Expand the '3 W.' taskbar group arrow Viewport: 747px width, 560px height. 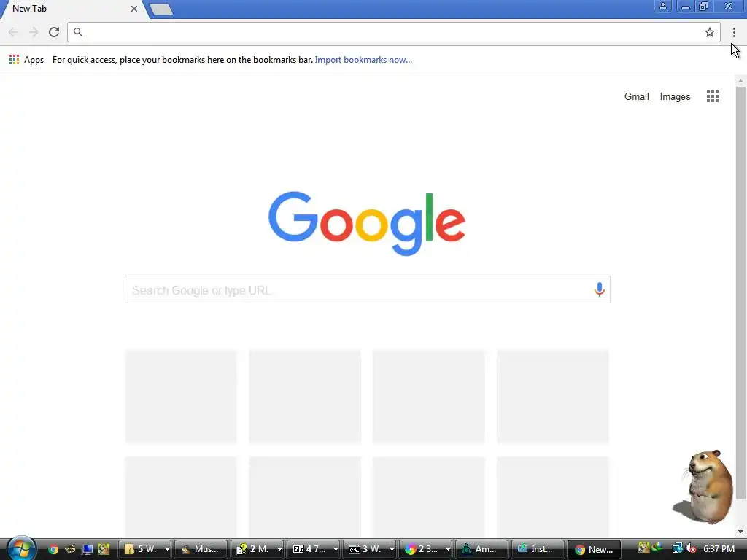pos(392,549)
